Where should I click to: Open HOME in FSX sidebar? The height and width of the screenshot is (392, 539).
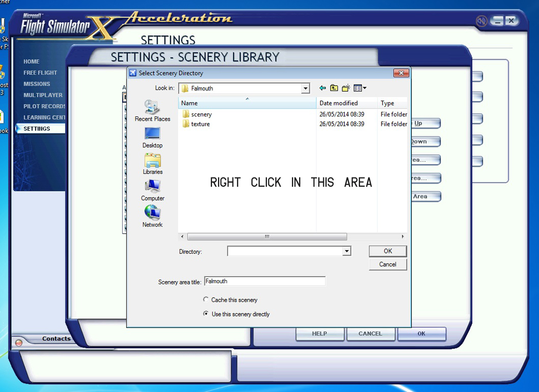point(31,62)
